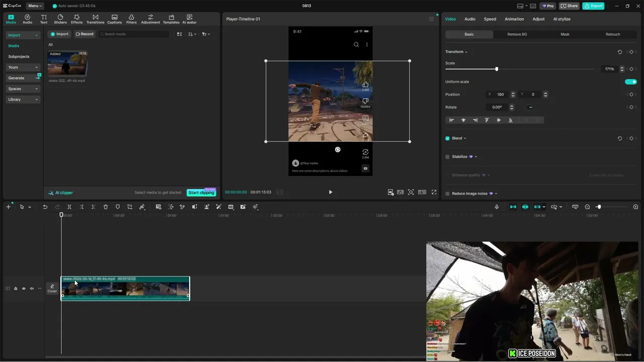The height and width of the screenshot is (362, 644).
Task: Click the Undo arrow in timeline toolbar
Action: coord(45,207)
